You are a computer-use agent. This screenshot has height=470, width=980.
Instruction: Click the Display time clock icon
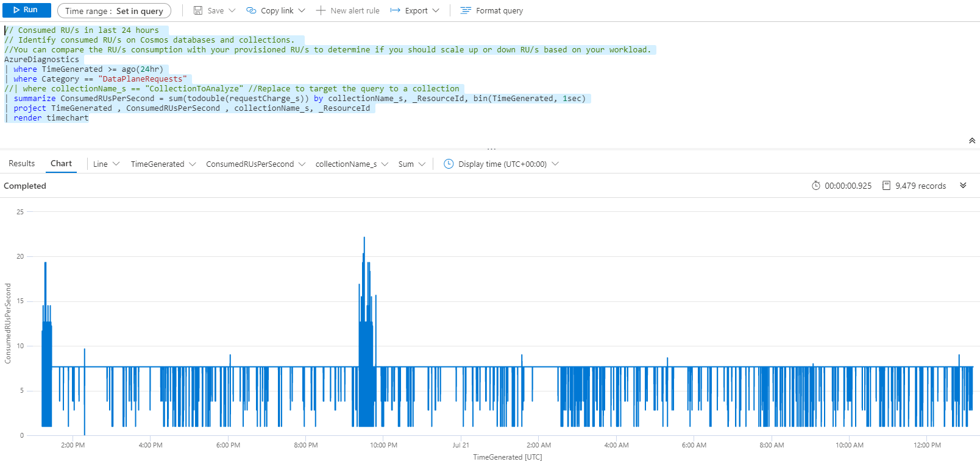449,164
